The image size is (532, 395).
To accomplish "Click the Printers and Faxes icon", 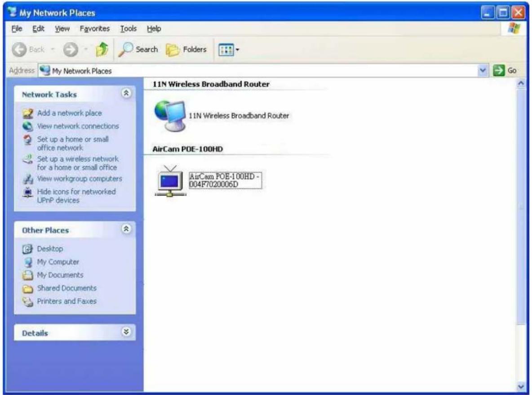I will click(x=28, y=301).
